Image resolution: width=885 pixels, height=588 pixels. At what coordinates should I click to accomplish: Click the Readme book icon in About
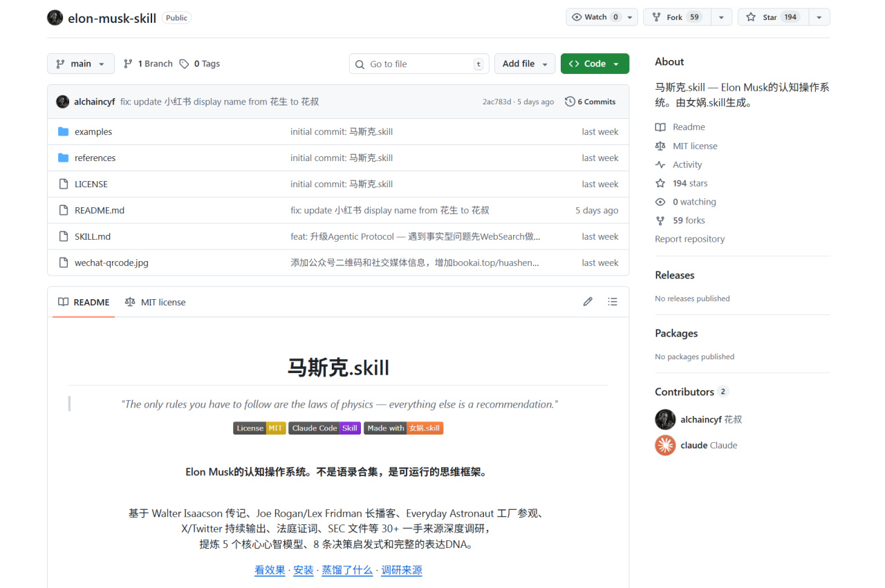click(x=660, y=127)
